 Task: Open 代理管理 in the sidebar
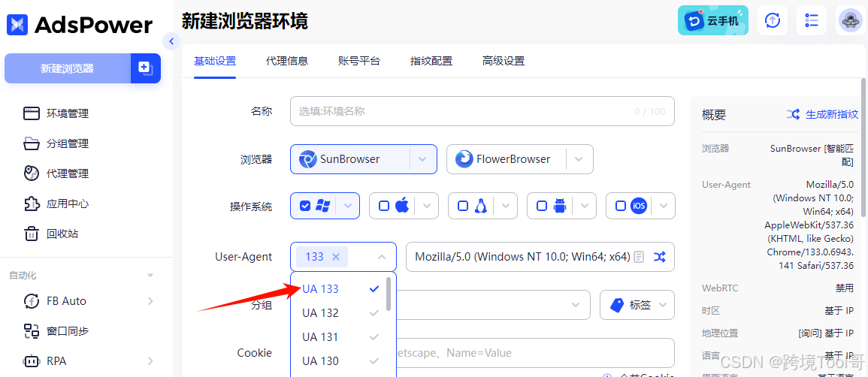[x=68, y=173]
